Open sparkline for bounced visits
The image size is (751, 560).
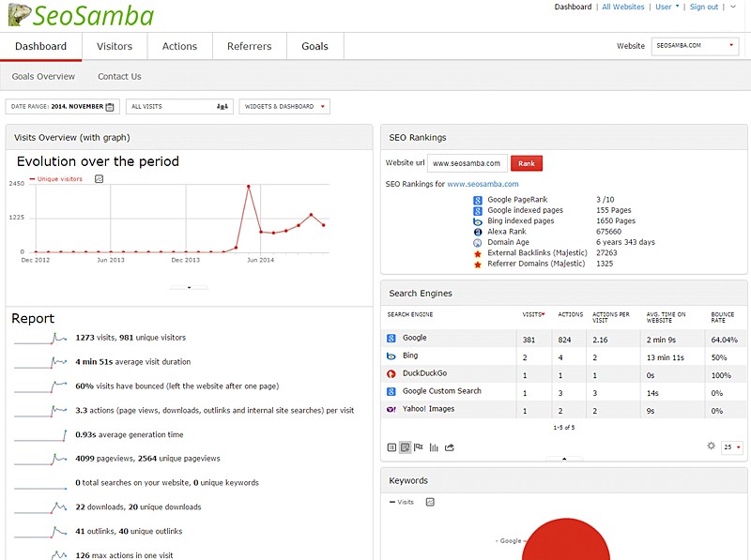click(x=40, y=386)
